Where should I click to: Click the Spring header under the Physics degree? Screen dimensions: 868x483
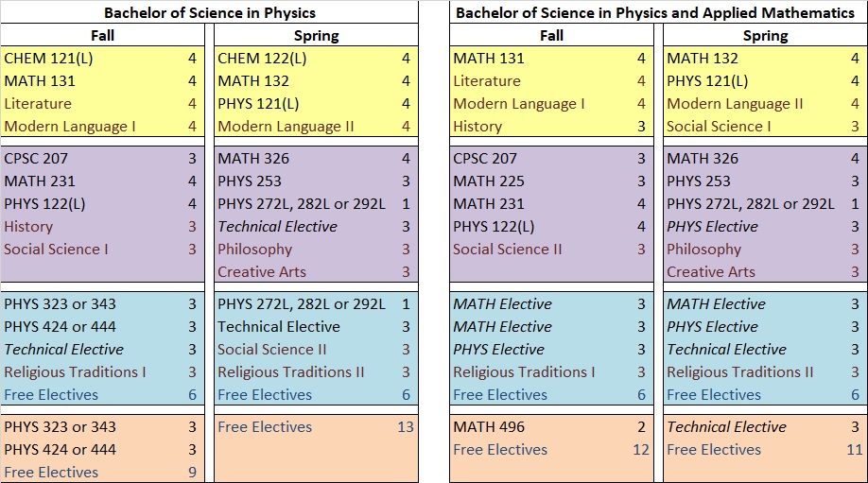pos(316,35)
